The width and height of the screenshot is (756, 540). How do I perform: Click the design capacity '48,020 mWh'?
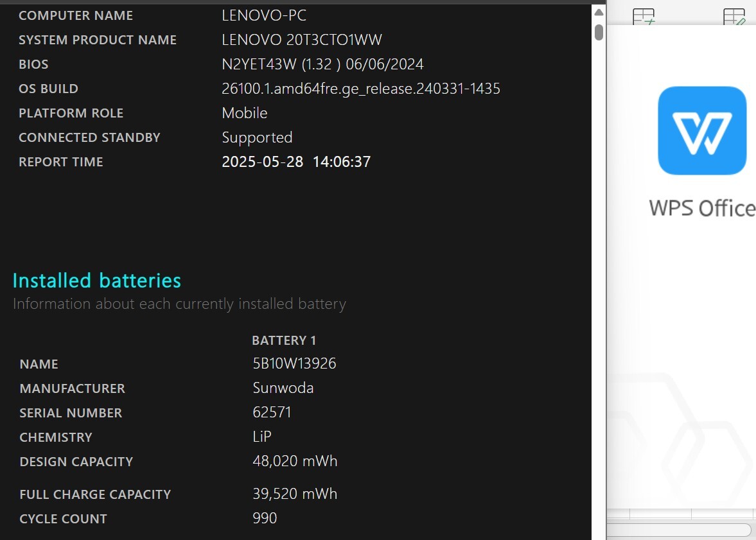[295, 462]
